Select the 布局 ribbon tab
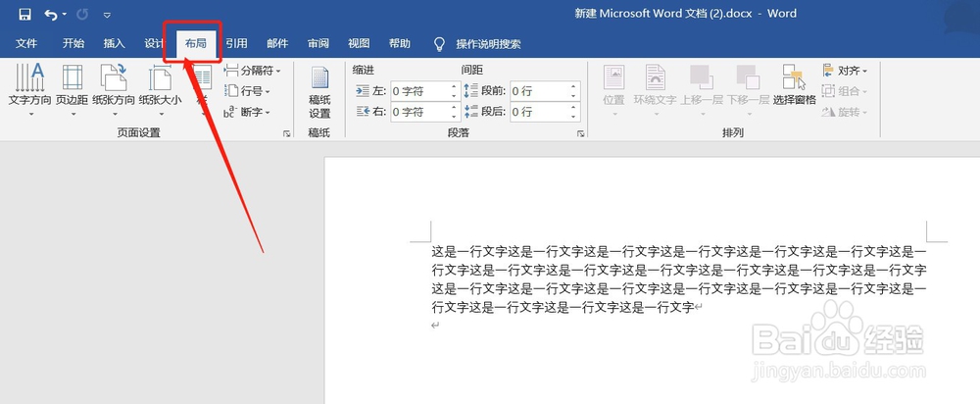 pos(196,43)
